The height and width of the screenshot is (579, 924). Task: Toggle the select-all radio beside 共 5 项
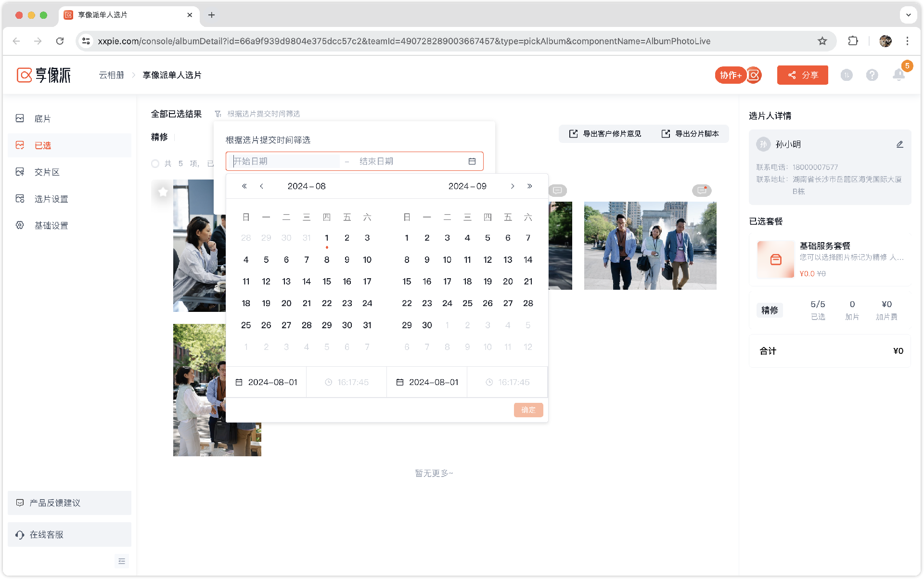point(155,164)
